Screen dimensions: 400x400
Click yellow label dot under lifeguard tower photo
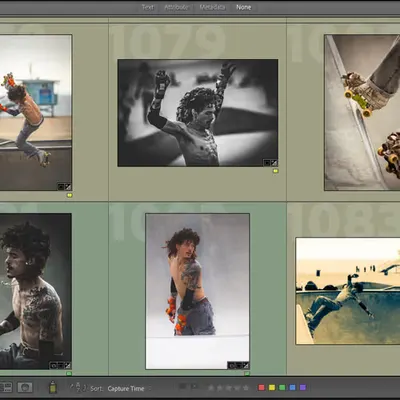coord(69,195)
